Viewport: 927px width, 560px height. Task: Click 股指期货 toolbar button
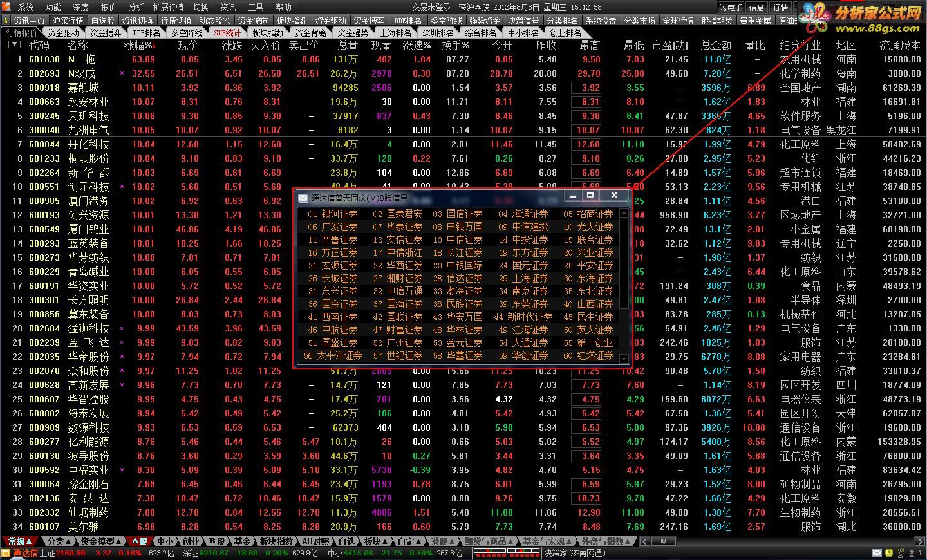coord(716,21)
